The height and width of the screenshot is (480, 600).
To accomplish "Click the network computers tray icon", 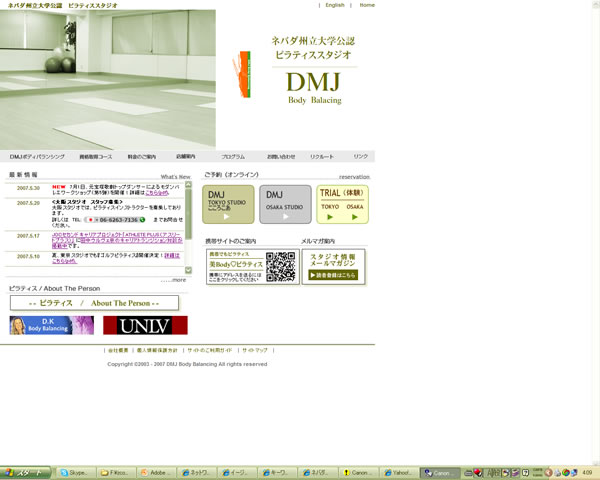I will coord(574,473).
